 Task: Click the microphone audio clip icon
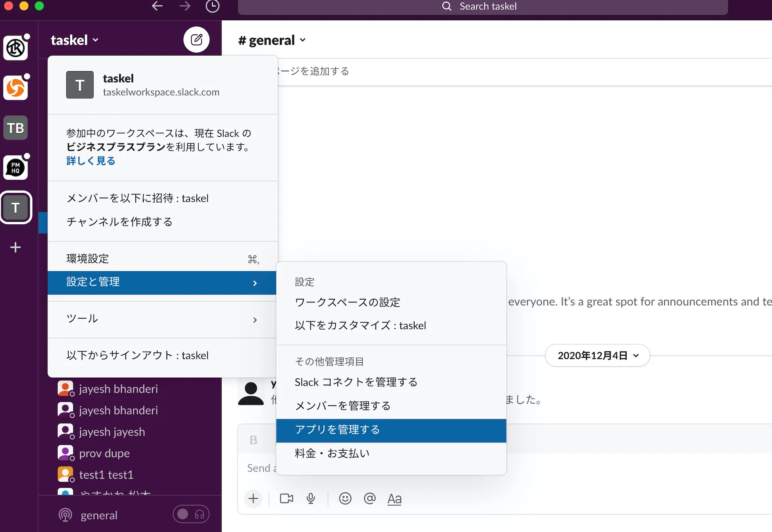[311, 498]
